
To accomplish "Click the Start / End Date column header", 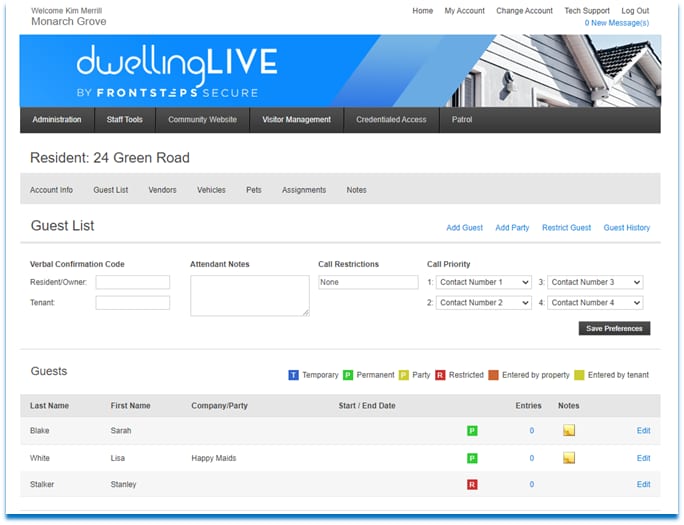I will point(367,406).
